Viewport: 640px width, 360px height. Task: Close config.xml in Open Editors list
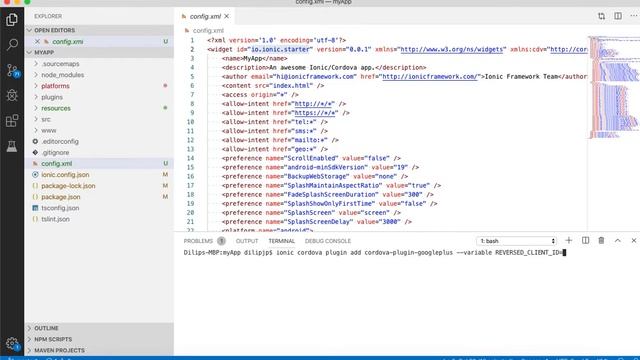point(37,41)
